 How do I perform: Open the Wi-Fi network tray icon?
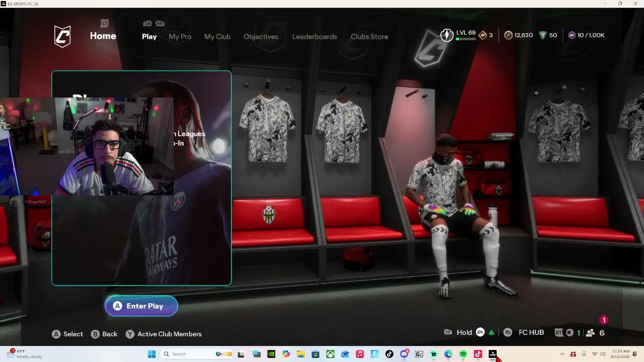pos(595,354)
